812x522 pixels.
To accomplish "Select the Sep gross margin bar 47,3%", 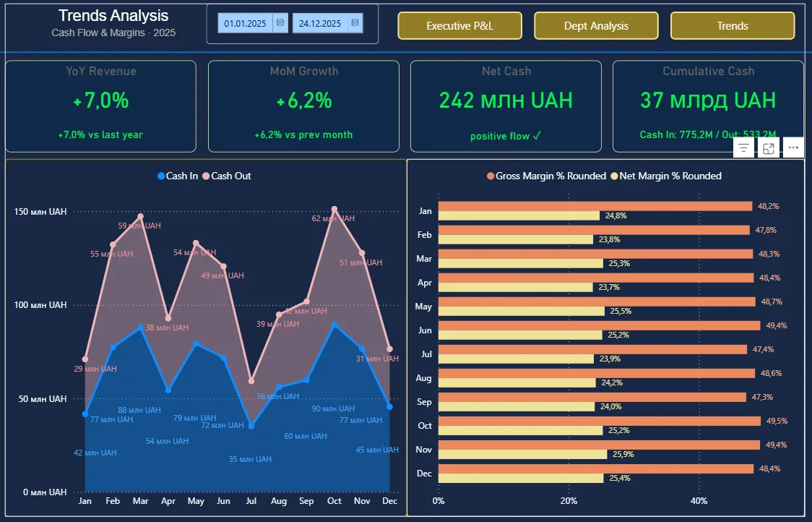I will pyautogui.click(x=592, y=397).
